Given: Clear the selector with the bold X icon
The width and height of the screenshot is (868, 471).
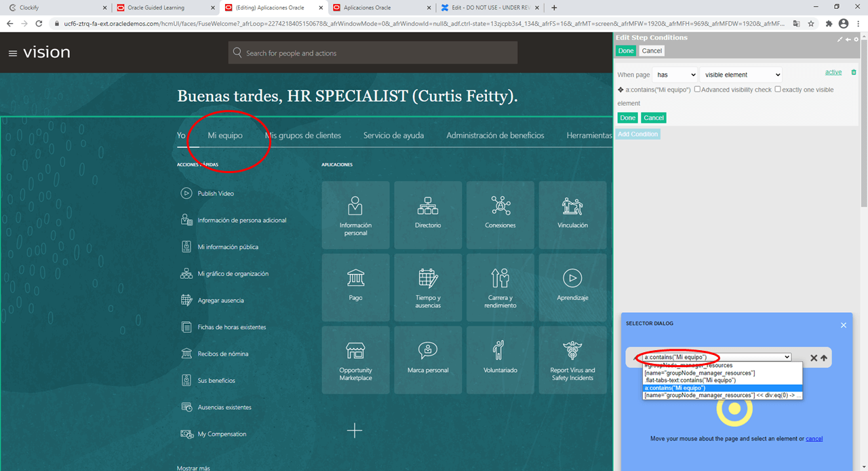Looking at the screenshot, I should point(814,358).
